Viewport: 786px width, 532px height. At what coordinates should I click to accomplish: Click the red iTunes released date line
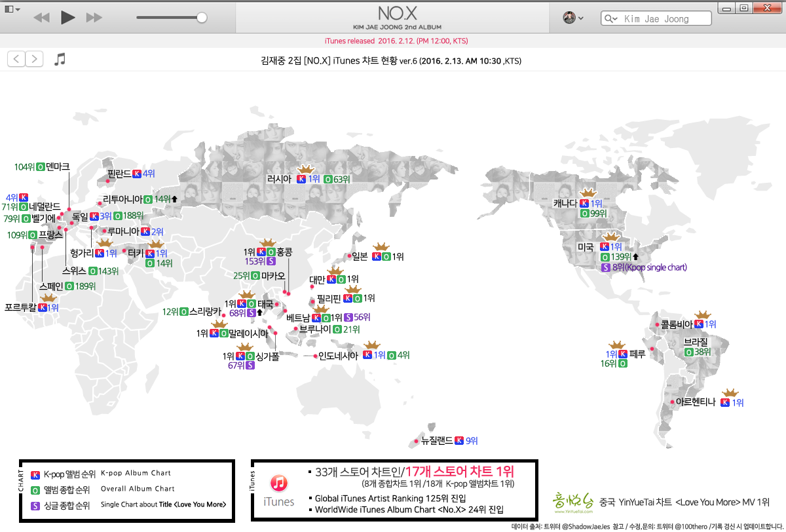(x=397, y=41)
